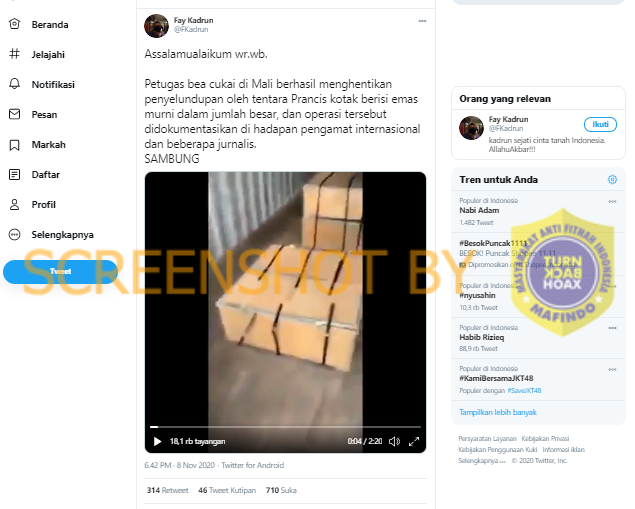Open the tweet's three-dot options menu
The image size is (635, 509).
coord(422,21)
